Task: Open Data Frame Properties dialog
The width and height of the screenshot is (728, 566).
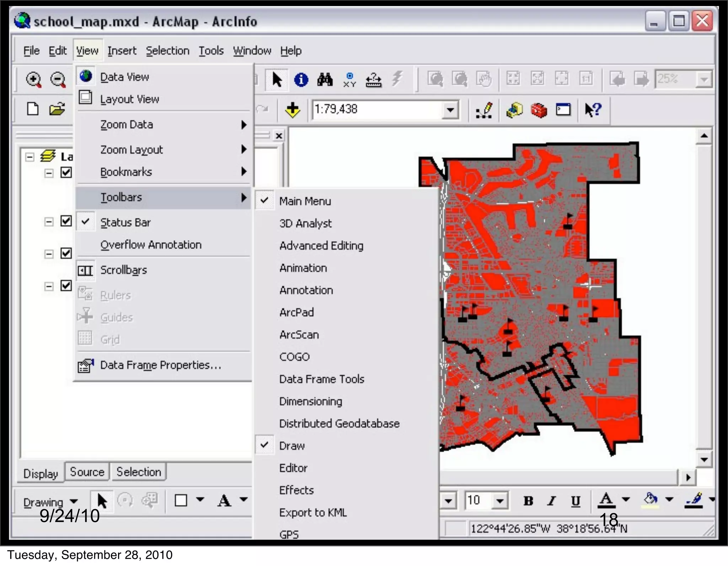Action: [x=160, y=365]
